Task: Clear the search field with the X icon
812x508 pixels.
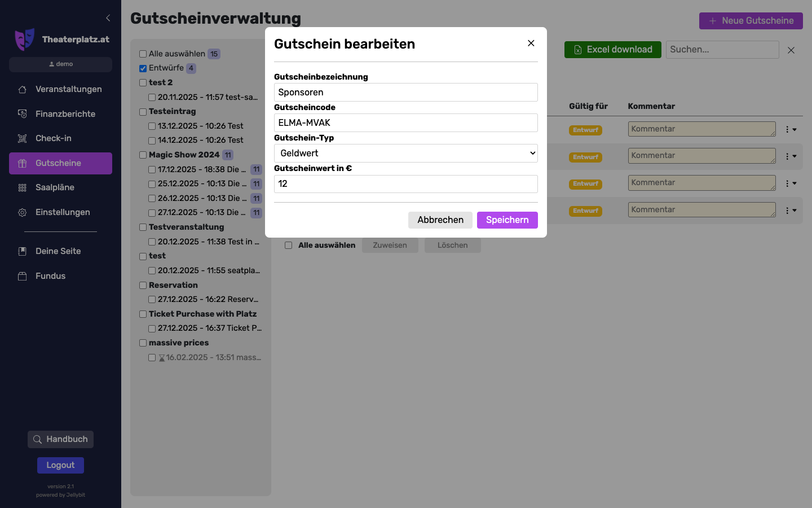Action: (x=791, y=50)
